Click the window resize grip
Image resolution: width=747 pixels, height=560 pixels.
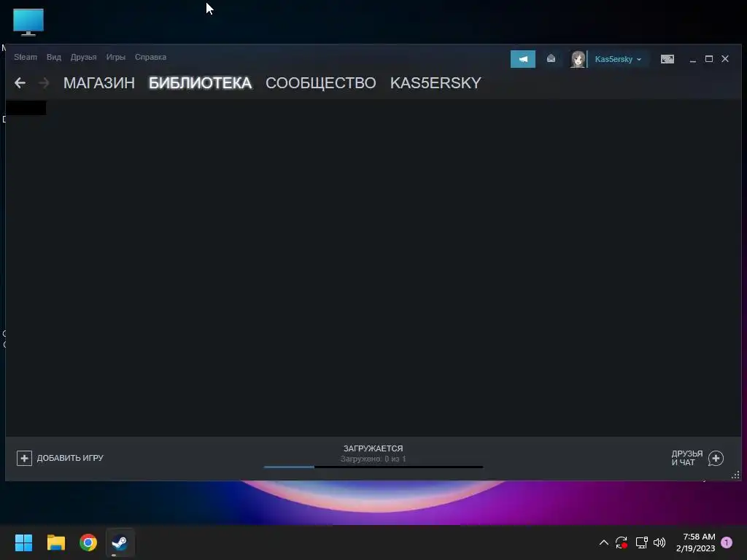click(735, 475)
